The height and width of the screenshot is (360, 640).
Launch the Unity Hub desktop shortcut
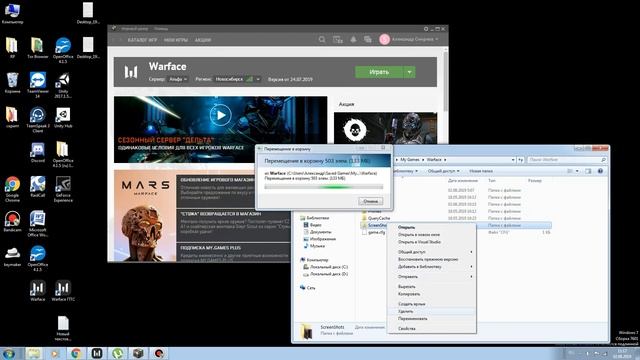63,118
